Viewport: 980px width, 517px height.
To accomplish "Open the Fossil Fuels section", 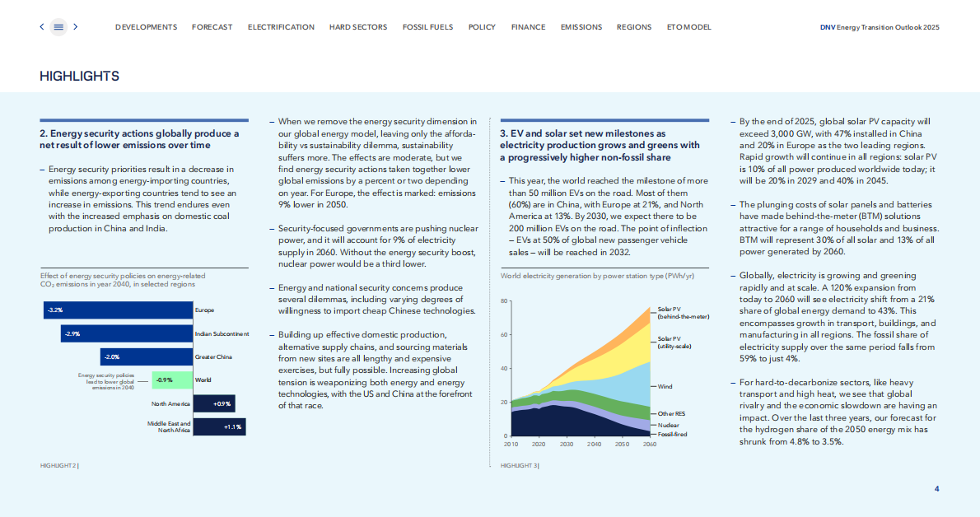I will click(427, 27).
